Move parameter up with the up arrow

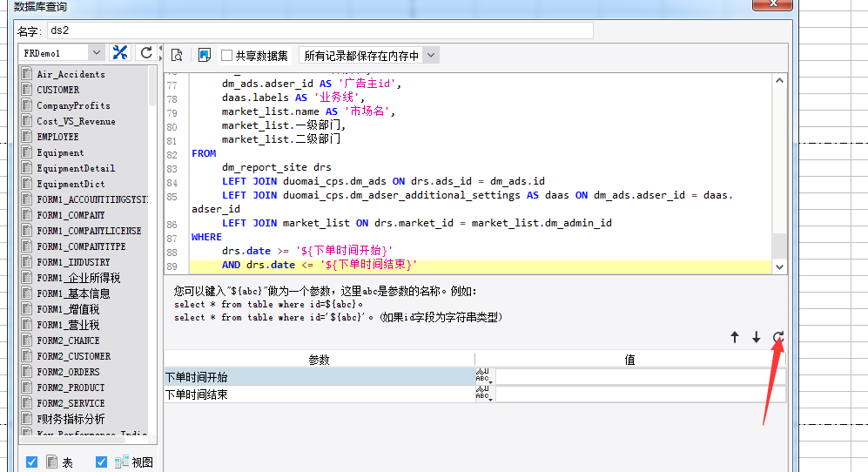[735, 337]
